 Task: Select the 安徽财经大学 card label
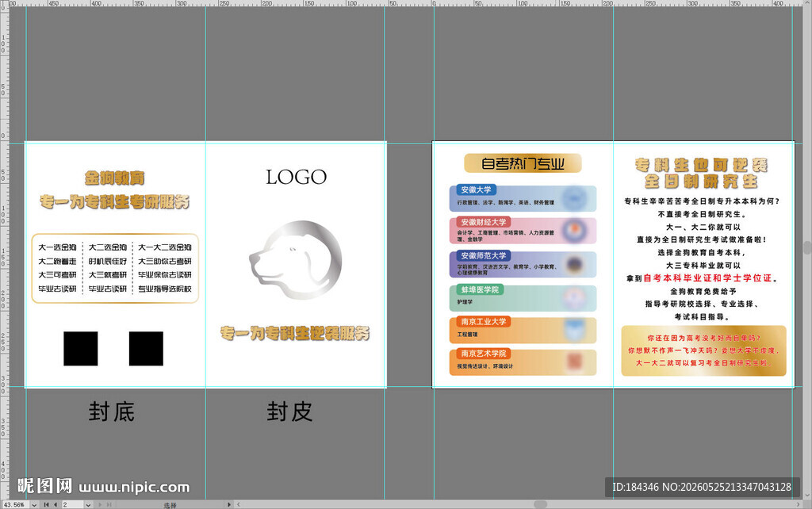[484, 222]
